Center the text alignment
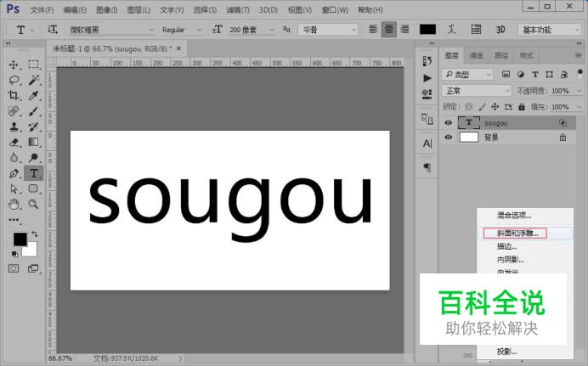Screen dimensions: 588x366 click(389, 29)
